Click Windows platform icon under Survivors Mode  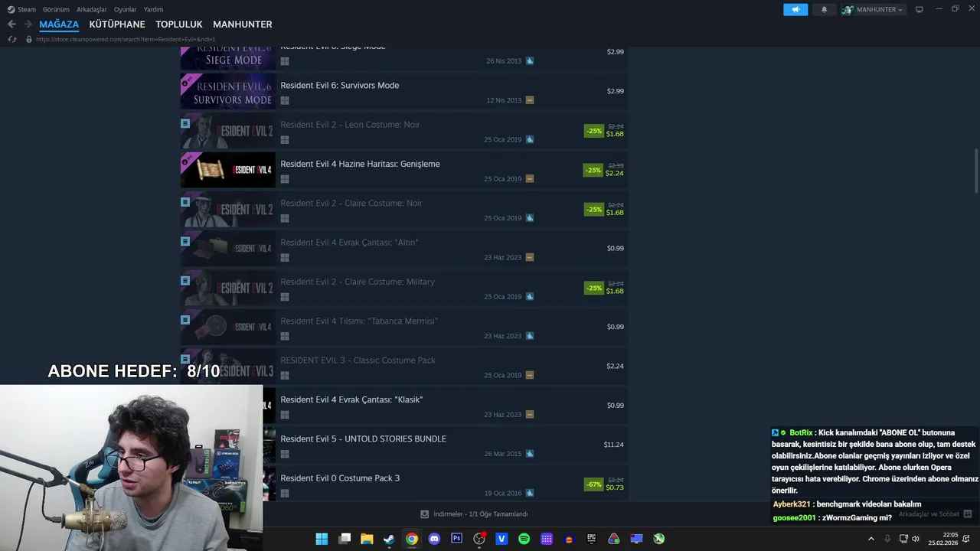tap(285, 100)
